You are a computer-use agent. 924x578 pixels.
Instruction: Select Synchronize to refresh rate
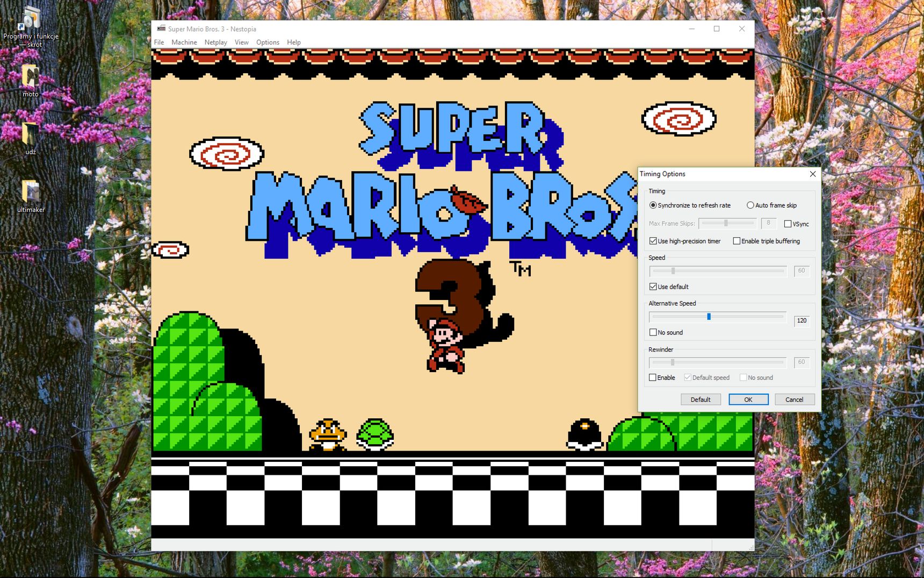(x=690, y=205)
